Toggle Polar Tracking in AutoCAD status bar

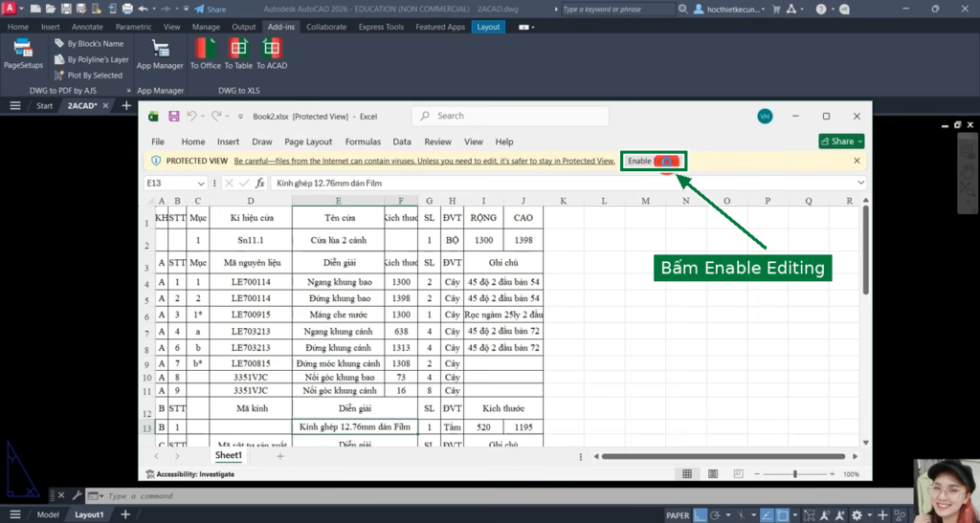point(716,515)
